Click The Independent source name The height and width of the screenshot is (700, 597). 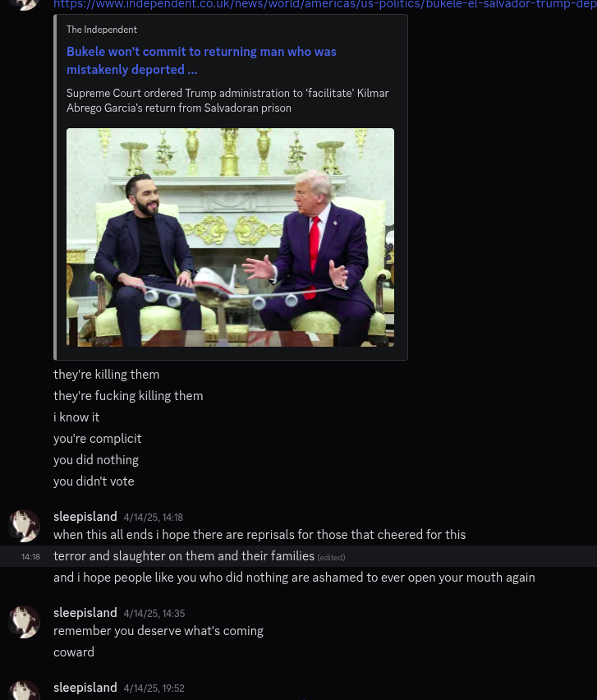tap(102, 30)
